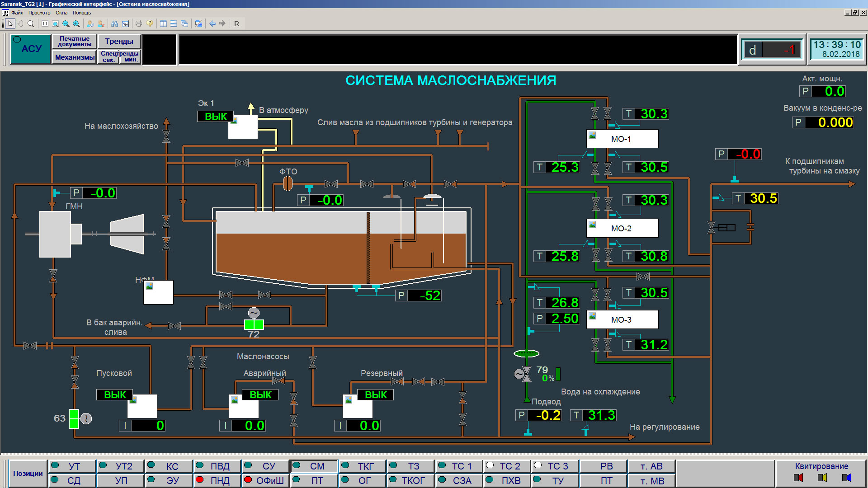Go back with blue left arrow
Image resolution: width=868 pixels, height=488 pixels.
coord(212,23)
